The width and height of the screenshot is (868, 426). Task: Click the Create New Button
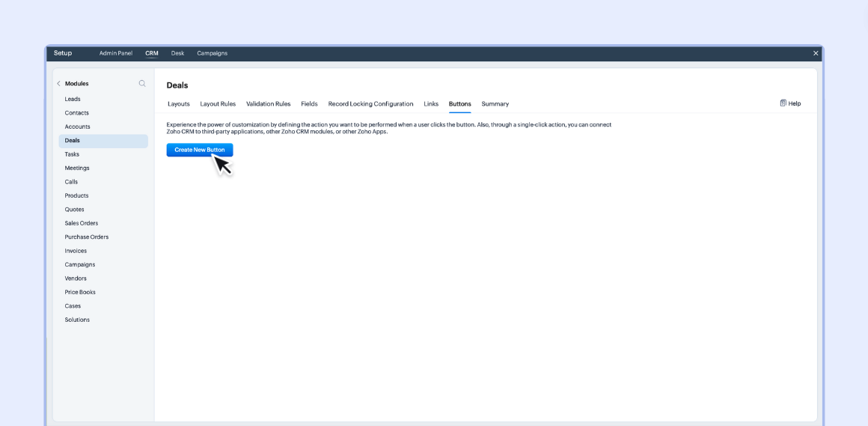[200, 150]
